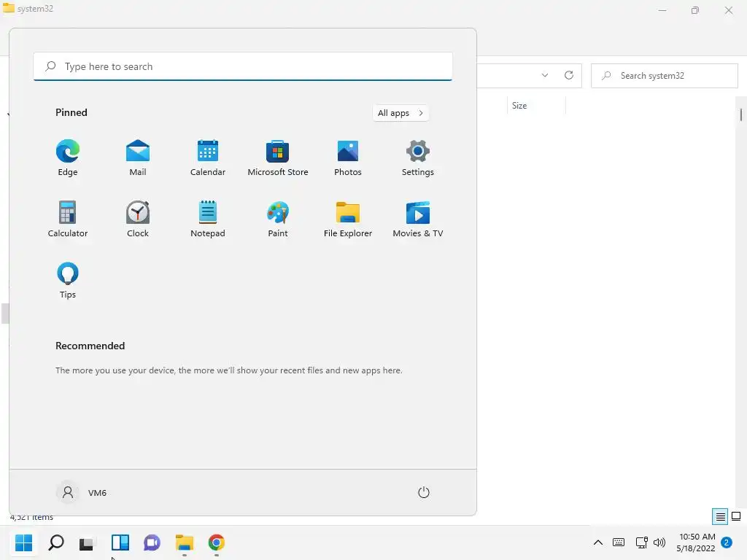Click the 'Pinned' section heading

point(71,112)
